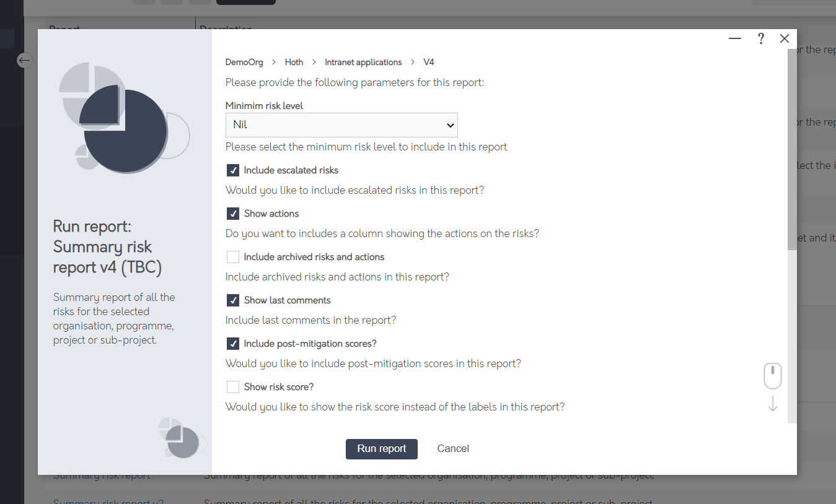Image resolution: width=836 pixels, height=504 pixels.
Task: Click the down arrow scroll indicator
Action: tap(773, 404)
